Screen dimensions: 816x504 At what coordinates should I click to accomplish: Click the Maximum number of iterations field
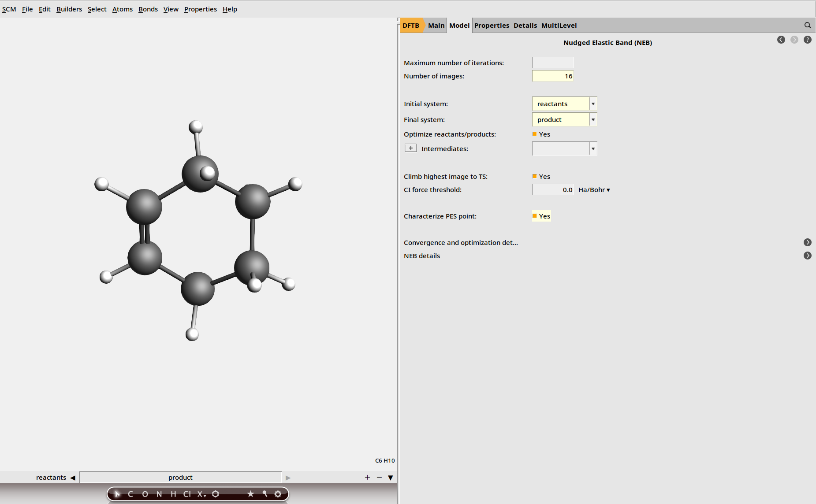[552, 63]
